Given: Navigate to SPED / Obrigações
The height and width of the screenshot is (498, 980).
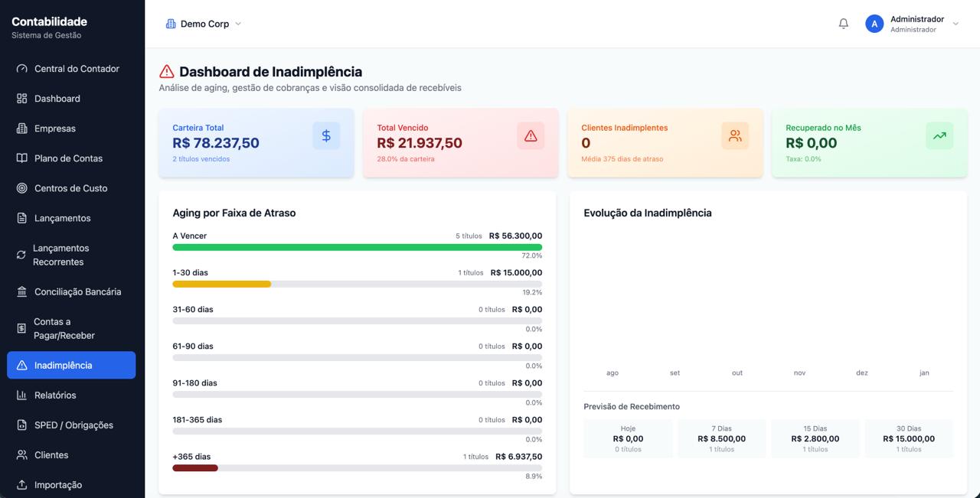Looking at the screenshot, I should pos(73,425).
